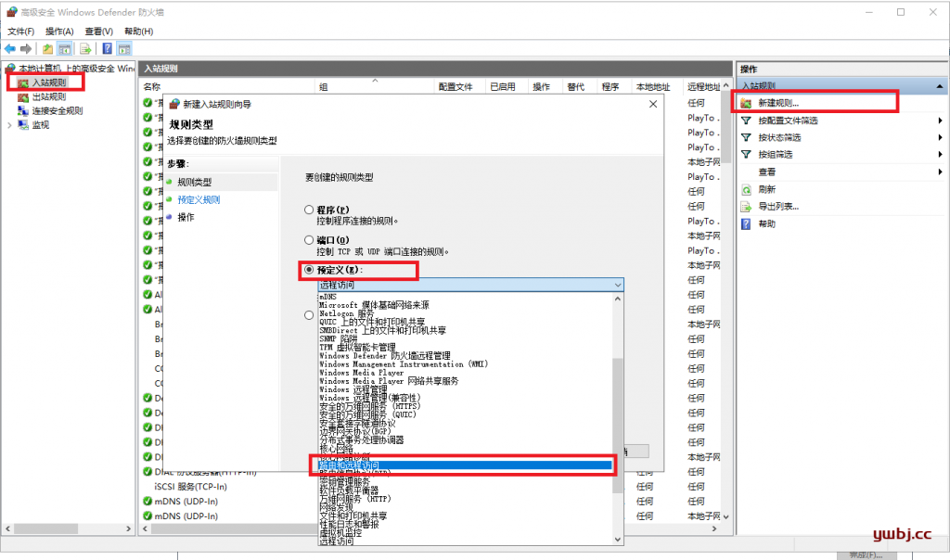Select the 入站规则 node in the tree
Screen dimensions: 950x560
(x=49, y=83)
